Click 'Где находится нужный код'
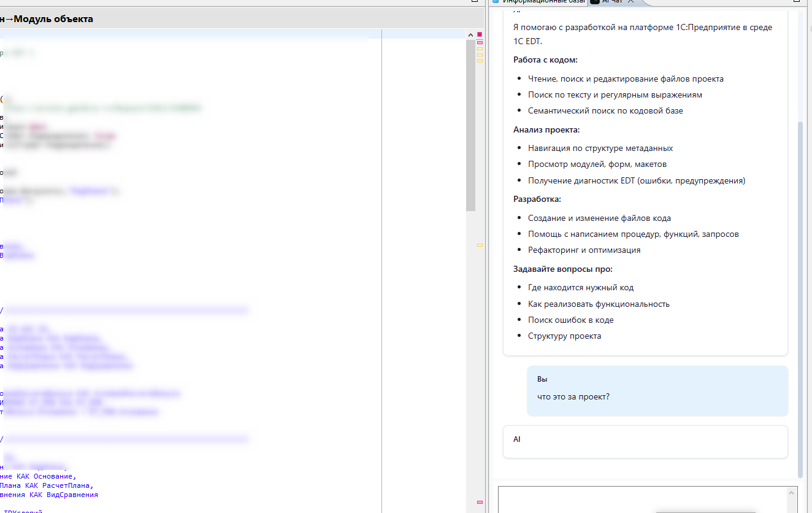This screenshot has width=812, height=513. (581, 288)
